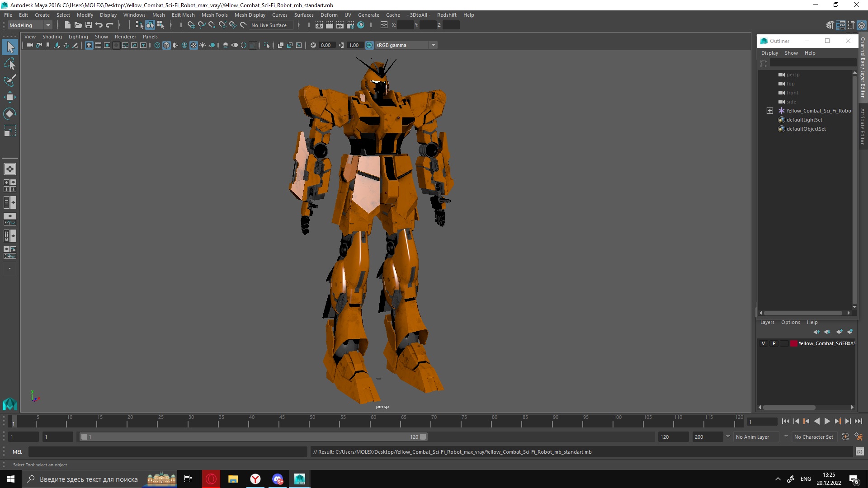Open the viewport Shading menu
This screenshot has width=868, height=488.
(52, 37)
